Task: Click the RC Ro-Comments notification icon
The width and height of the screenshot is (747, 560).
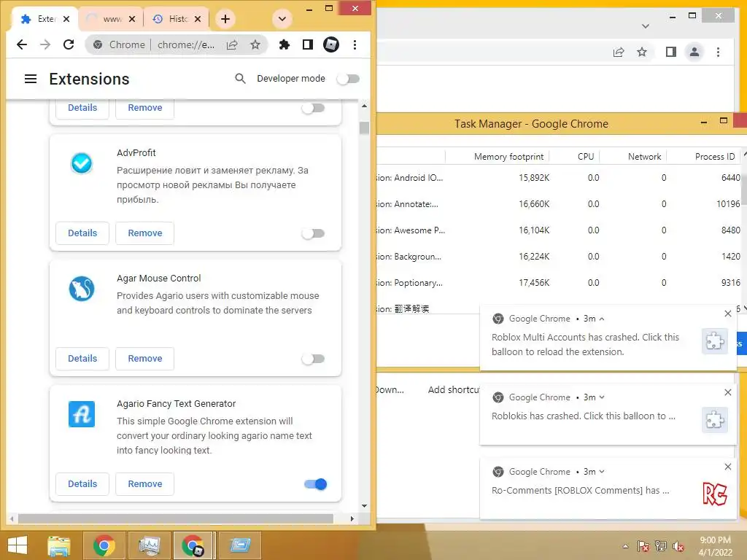Action: [715, 494]
